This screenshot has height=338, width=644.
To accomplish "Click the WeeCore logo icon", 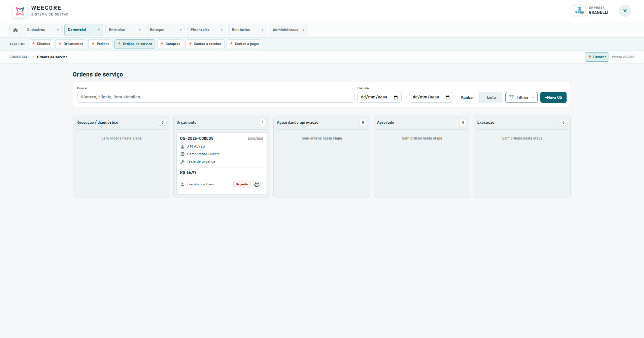I will (20, 11).
